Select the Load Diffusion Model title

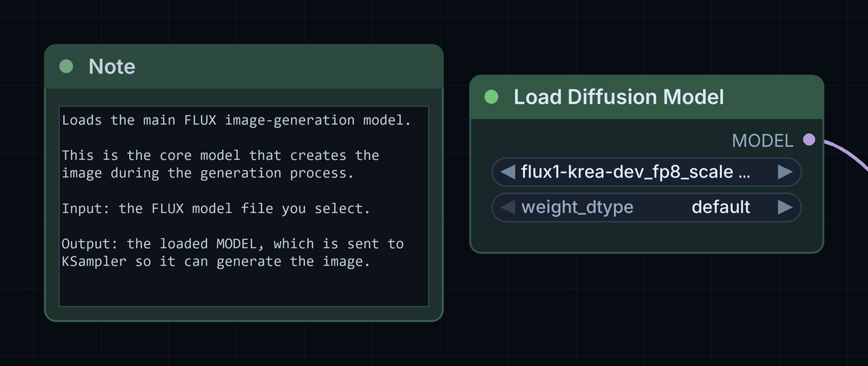click(x=619, y=97)
